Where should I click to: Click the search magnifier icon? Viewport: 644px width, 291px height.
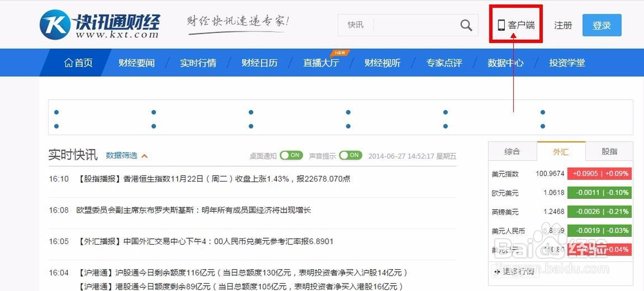point(466,26)
